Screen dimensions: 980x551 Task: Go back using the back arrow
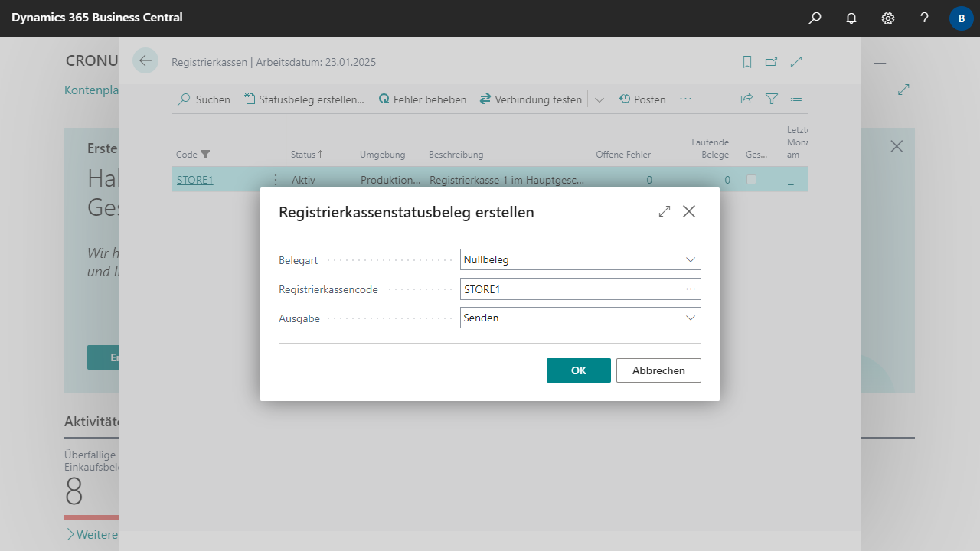(145, 61)
